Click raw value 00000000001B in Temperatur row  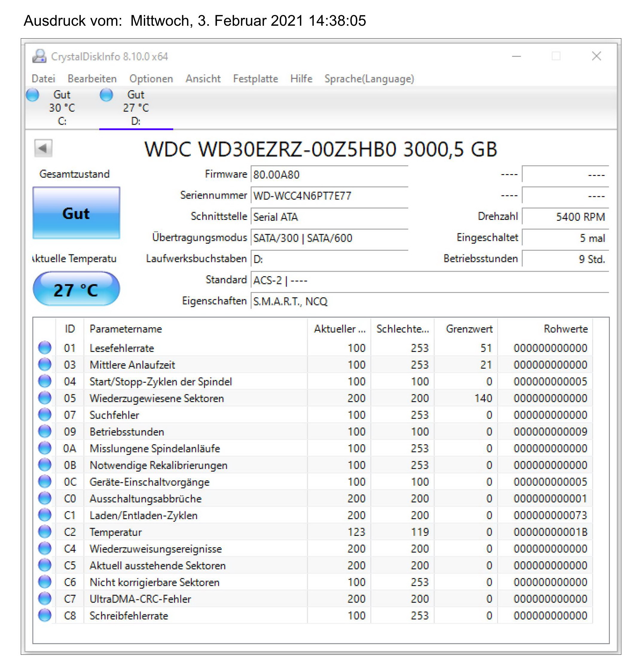click(x=550, y=532)
